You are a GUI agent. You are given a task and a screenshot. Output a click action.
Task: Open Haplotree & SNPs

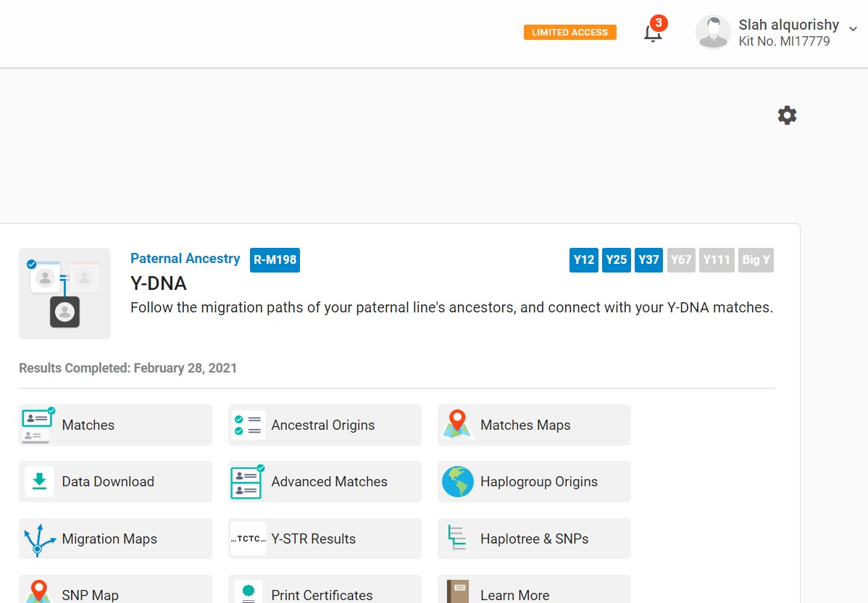point(534,538)
